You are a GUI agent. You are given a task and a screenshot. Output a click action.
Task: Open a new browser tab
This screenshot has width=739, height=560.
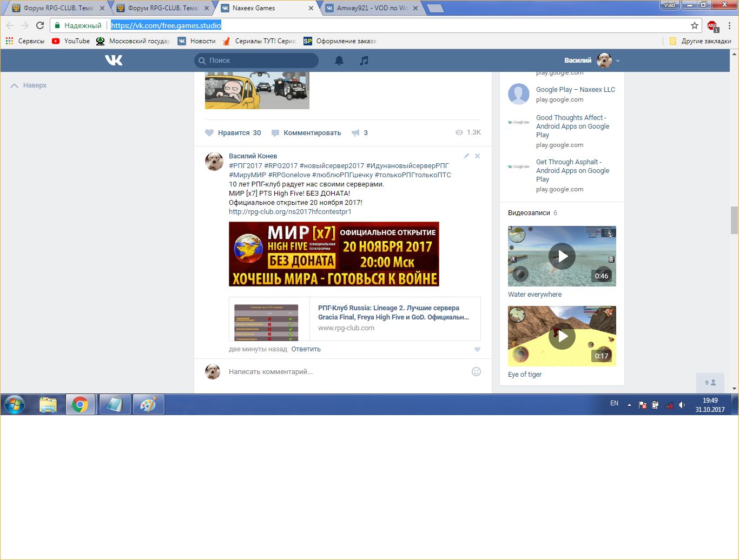[x=434, y=8]
